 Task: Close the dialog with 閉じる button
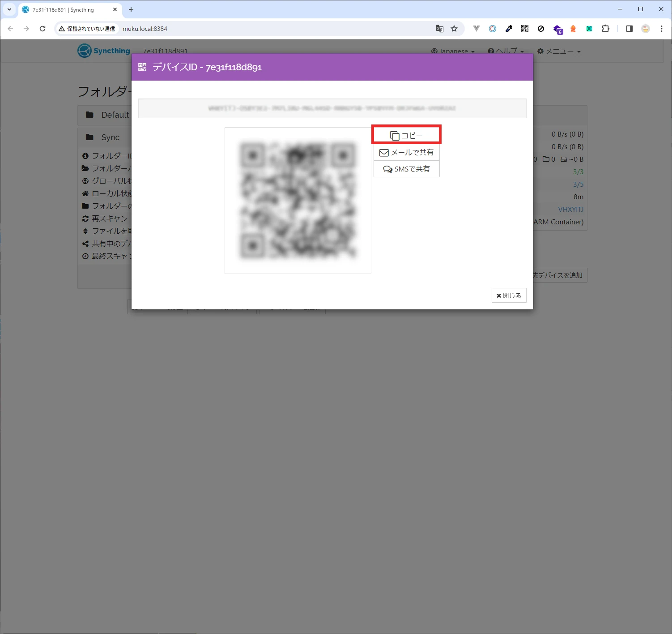point(509,296)
